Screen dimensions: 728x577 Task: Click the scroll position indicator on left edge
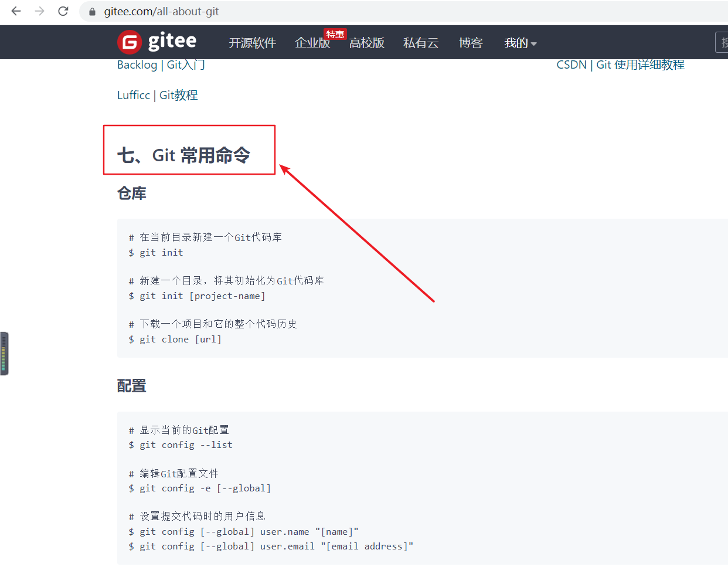pyautogui.click(x=4, y=353)
